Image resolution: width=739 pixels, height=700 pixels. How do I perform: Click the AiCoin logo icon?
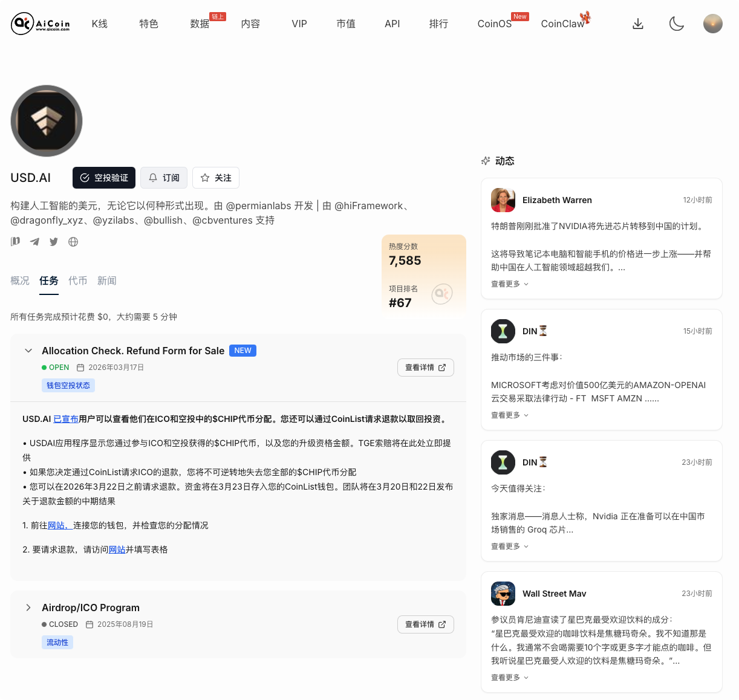tap(24, 24)
